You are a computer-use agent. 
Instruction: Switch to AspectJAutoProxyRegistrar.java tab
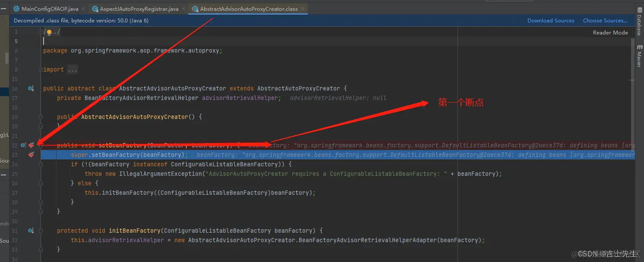tap(139, 9)
